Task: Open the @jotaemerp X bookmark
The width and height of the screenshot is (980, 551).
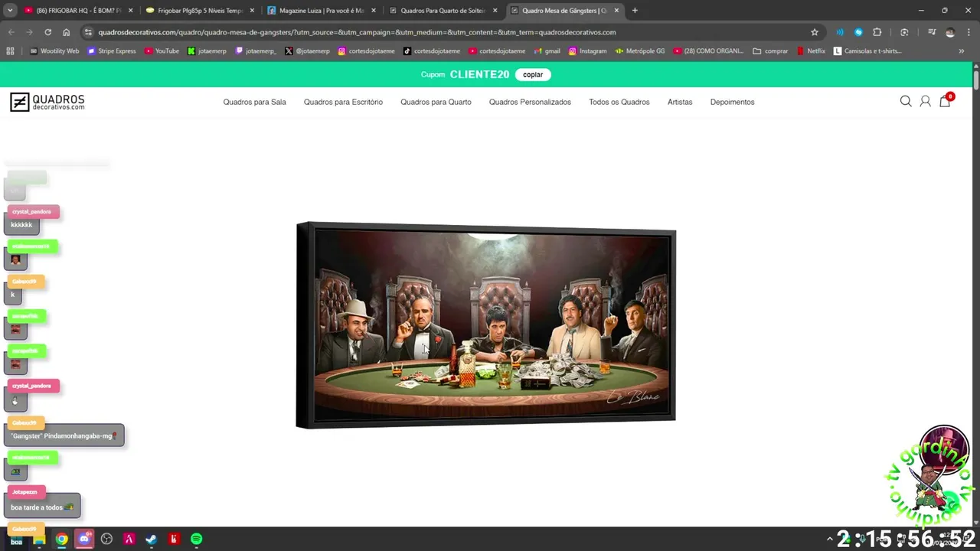Action: click(307, 51)
